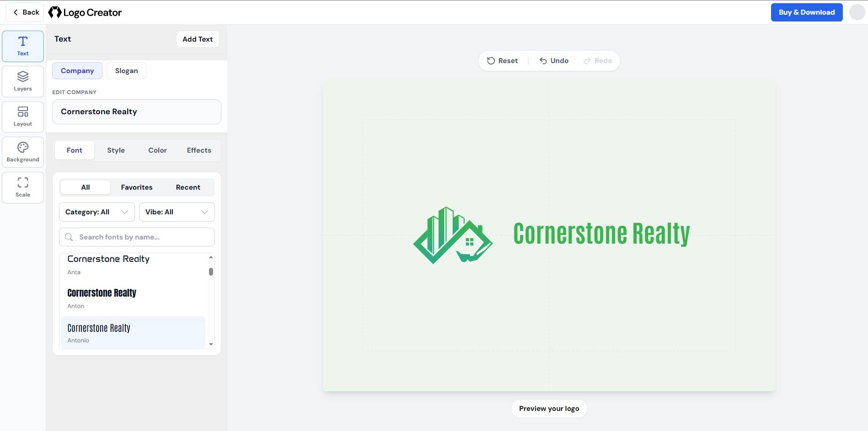This screenshot has height=431, width=868.
Task: Choose the Antonio font
Action: pos(133,333)
